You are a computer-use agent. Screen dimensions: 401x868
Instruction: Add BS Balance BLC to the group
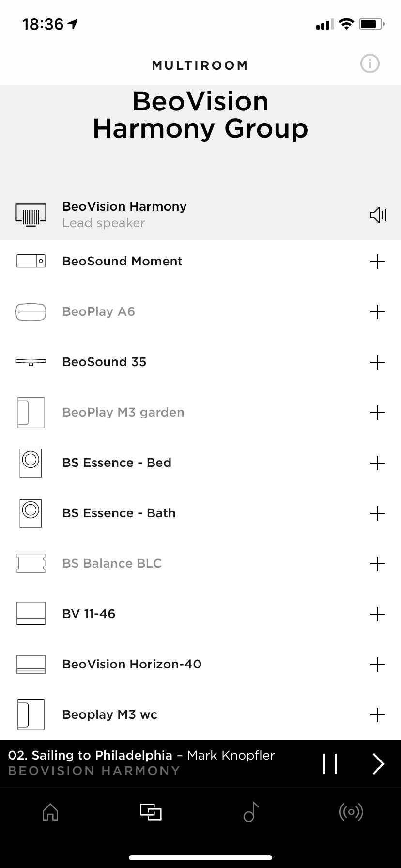click(378, 564)
